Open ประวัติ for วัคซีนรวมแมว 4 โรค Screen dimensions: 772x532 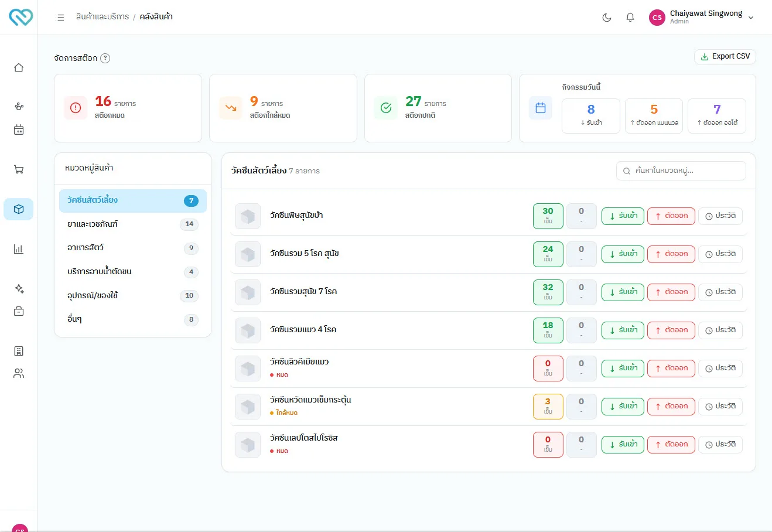[720, 330]
